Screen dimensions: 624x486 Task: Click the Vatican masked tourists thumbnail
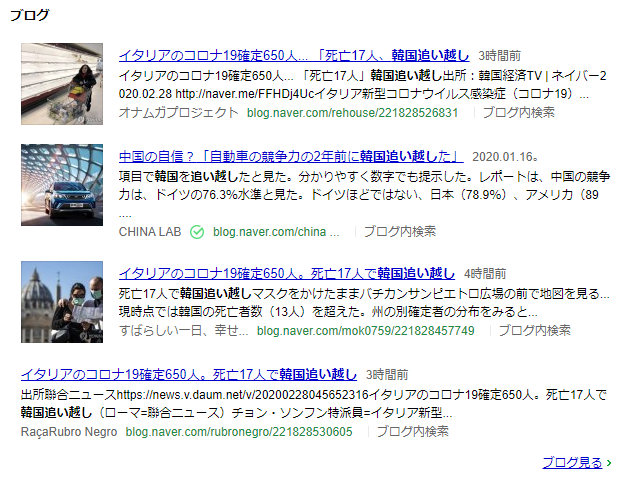coord(62,302)
